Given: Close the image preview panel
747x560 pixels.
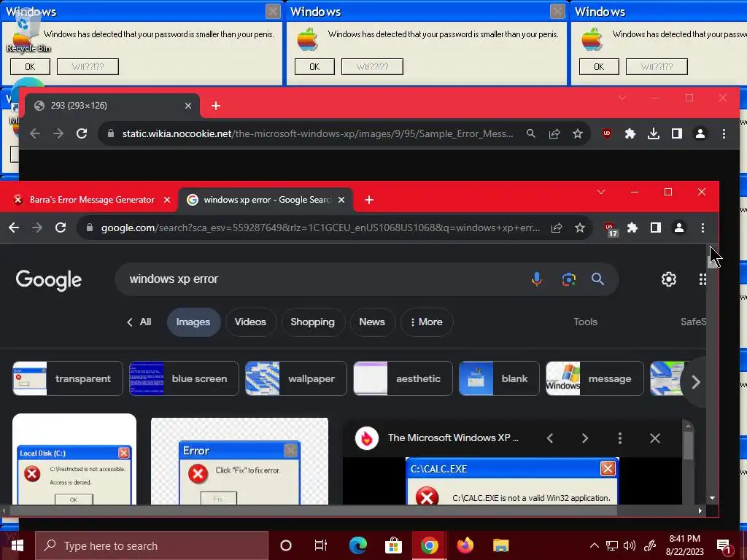Looking at the screenshot, I should pos(655,438).
